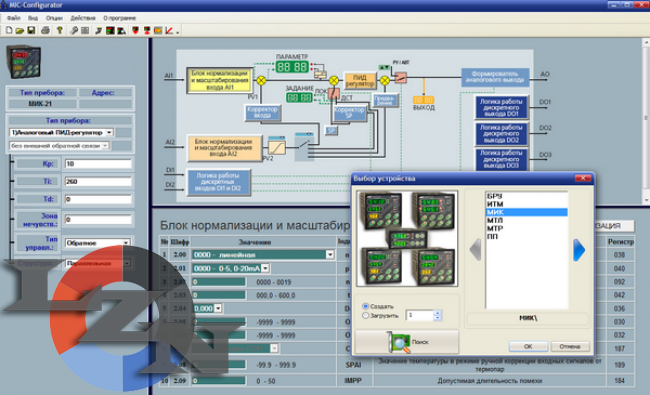Image resolution: width=650 pixels, height=395 pixels.
Task: Click OK in device selection dialog
Action: coord(528,346)
